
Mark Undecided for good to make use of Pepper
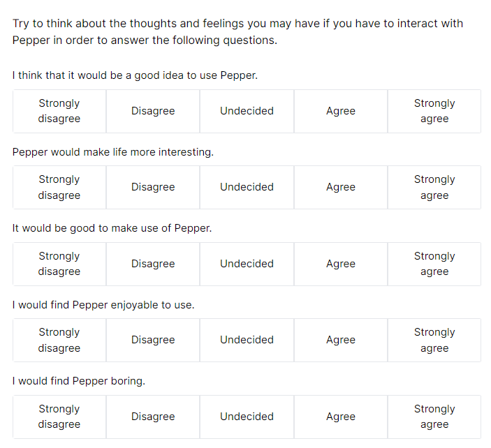pyautogui.click(x=247, y=264)
